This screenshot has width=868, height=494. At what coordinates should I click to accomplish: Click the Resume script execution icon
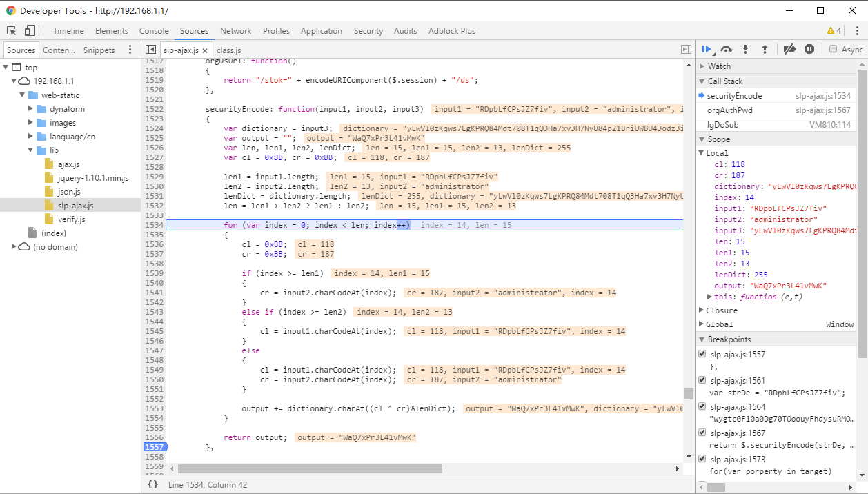(707, 49)
